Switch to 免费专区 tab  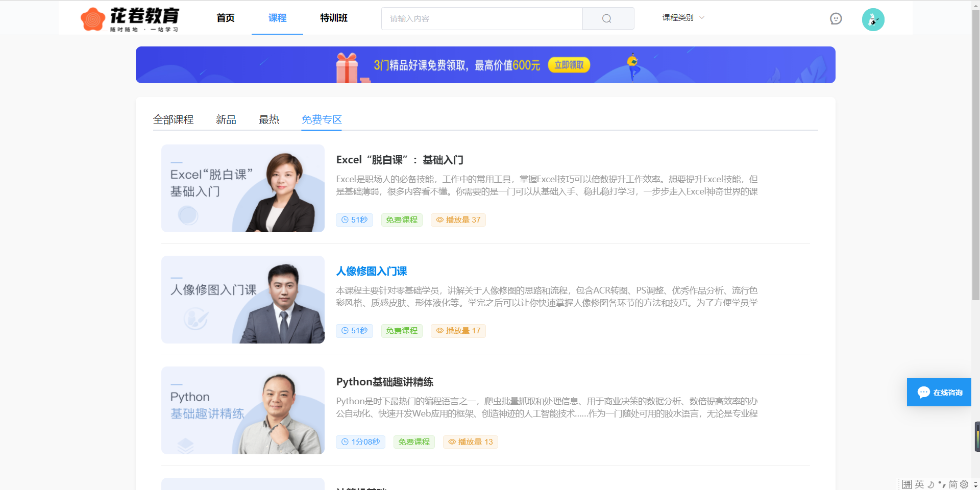tap(322, 119)
